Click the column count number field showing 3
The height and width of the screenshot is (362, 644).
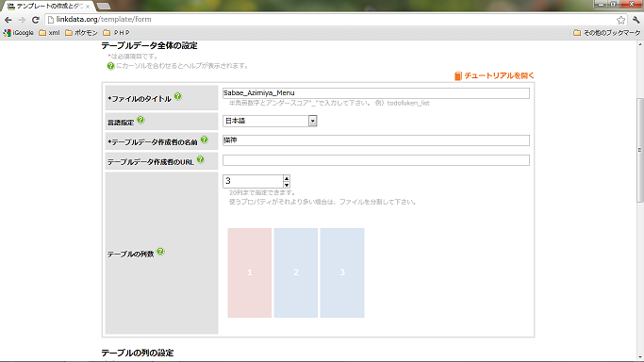[x=253, y=181]
